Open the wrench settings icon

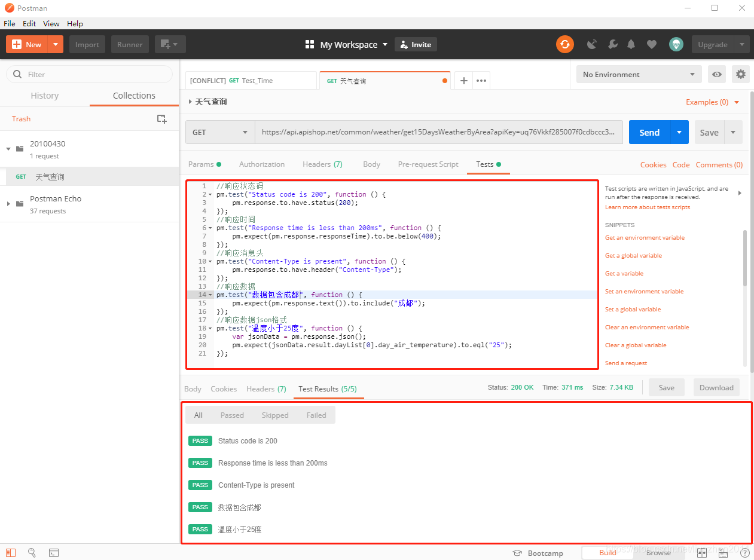point(612,44)
